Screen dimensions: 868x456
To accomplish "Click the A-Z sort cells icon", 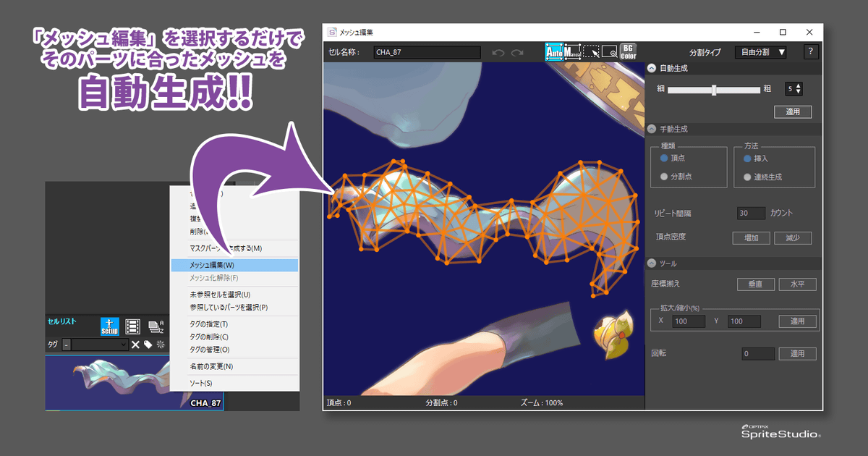I will click(156, 327).
